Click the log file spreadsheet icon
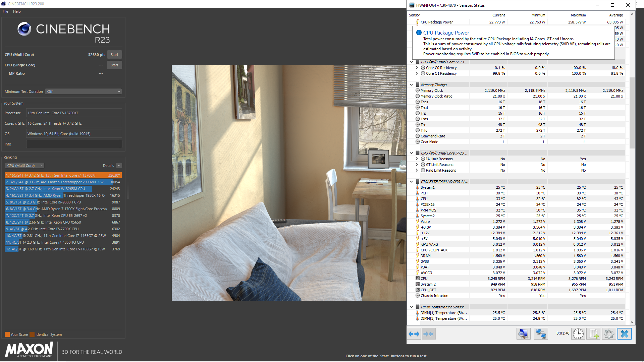Viewport: 644px width, 362px height. pyautogui.click(x=594, y=334)
